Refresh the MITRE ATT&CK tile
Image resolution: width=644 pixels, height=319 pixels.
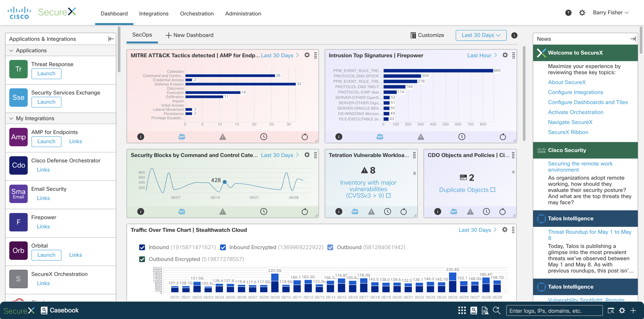coord(305,137)
